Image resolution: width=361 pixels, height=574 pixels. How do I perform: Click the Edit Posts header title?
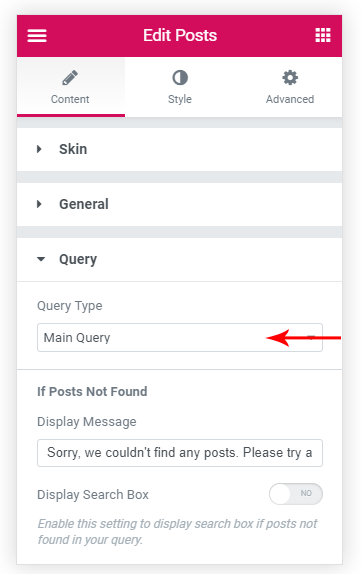pos(180,36)
